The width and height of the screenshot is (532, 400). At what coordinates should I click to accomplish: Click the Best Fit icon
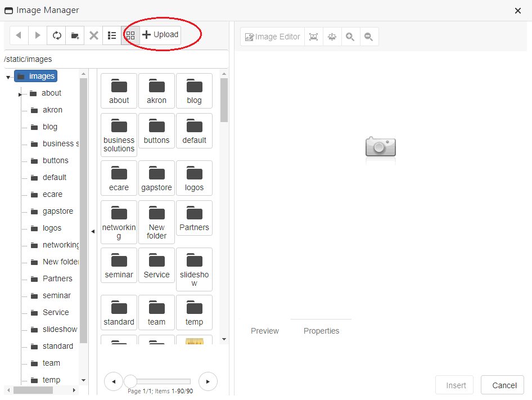pyautogui.click(x=314, y=37)
